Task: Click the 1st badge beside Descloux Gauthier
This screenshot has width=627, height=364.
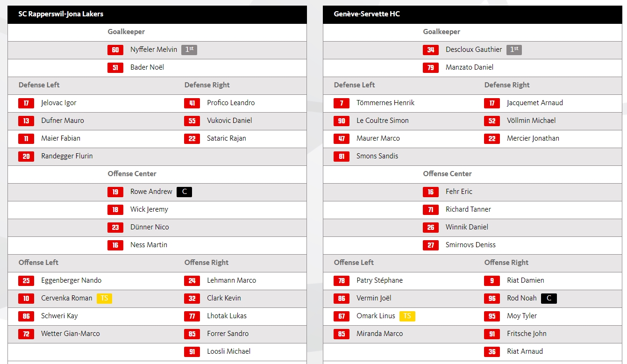Action: (514, 50)
